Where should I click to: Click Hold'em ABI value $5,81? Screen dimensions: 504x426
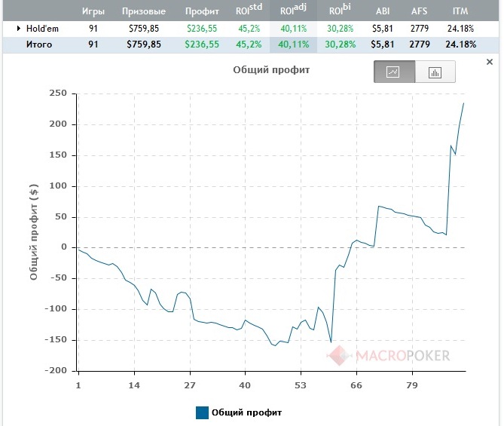383,29
